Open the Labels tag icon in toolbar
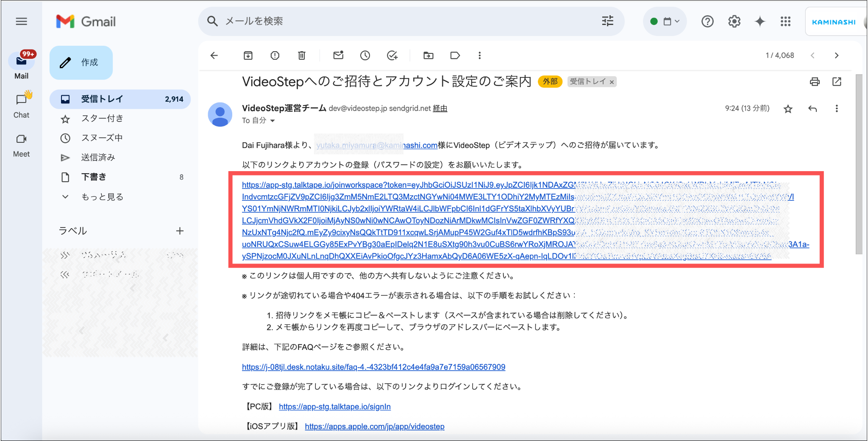Screen dimensions: 868x441 [455, 55]
